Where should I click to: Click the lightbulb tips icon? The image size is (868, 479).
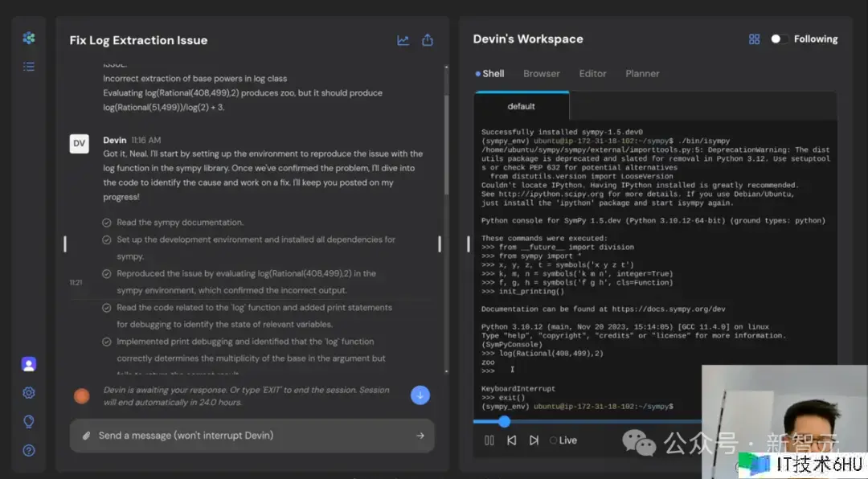coord(29,421)
